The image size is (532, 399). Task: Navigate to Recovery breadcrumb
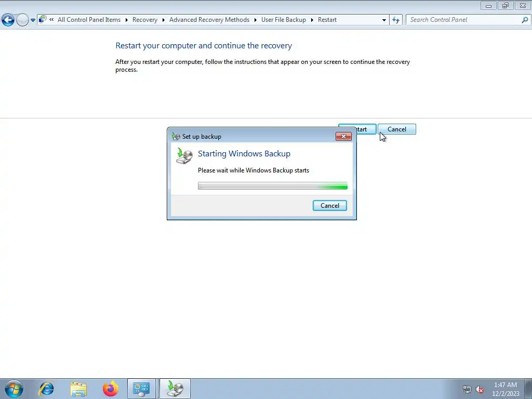(145, 20)
